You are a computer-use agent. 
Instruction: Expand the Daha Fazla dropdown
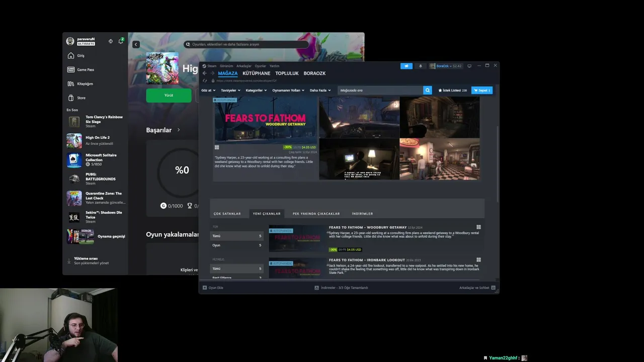point(320,90)
